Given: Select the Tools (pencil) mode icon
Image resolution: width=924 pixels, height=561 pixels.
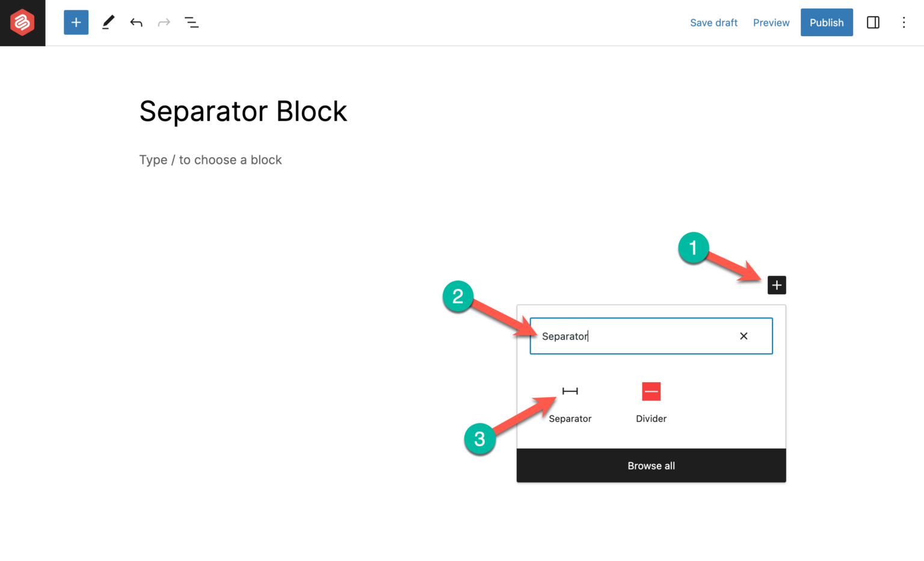Looking at the screenshot, I should click(108, 22).
